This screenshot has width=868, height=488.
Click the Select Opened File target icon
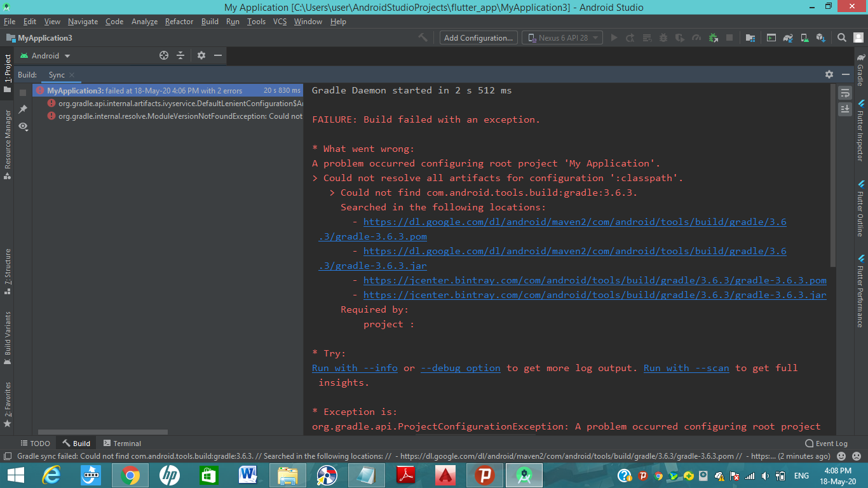click(163, 55)
